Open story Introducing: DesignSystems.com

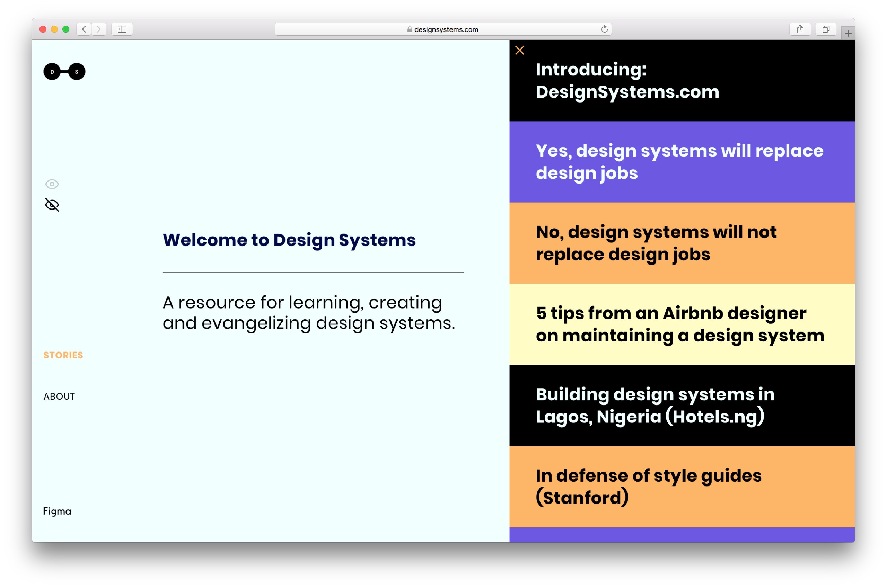682,81
